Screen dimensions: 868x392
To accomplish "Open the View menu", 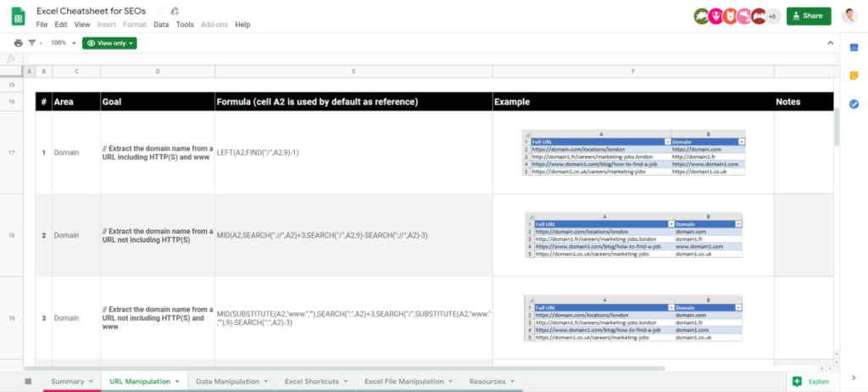I will point(82,25).
